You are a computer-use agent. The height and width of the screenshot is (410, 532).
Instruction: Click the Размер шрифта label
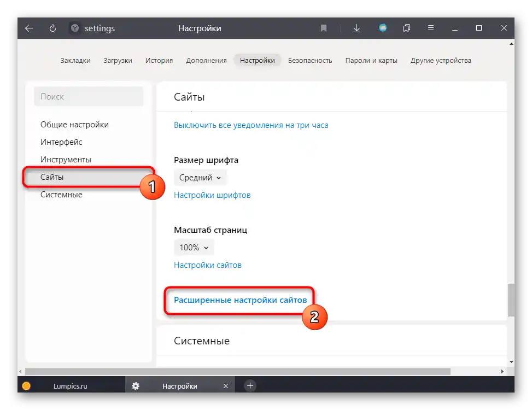coord(206,160)
